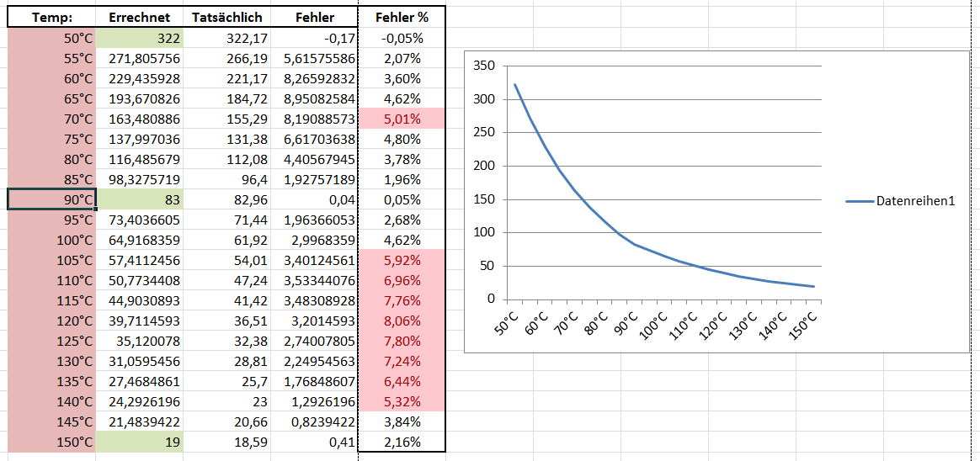
Task: Click the 50°C temperature cell
Action: pos(51,38)
